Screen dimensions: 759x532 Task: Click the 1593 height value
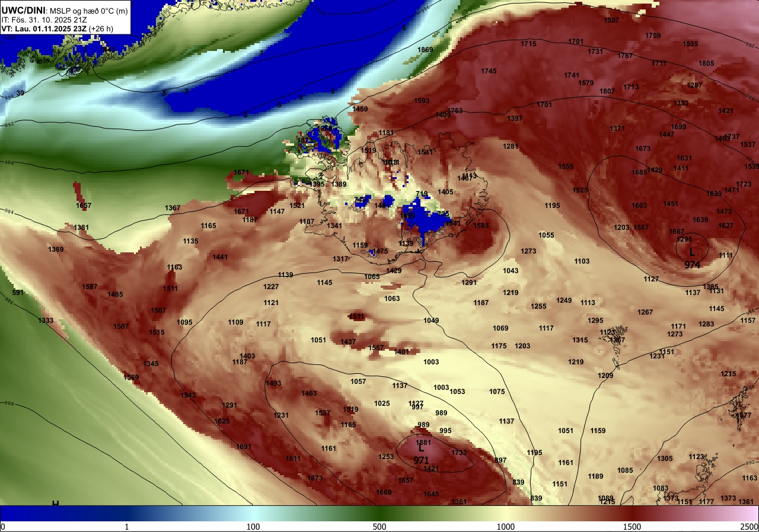point(422,101)
